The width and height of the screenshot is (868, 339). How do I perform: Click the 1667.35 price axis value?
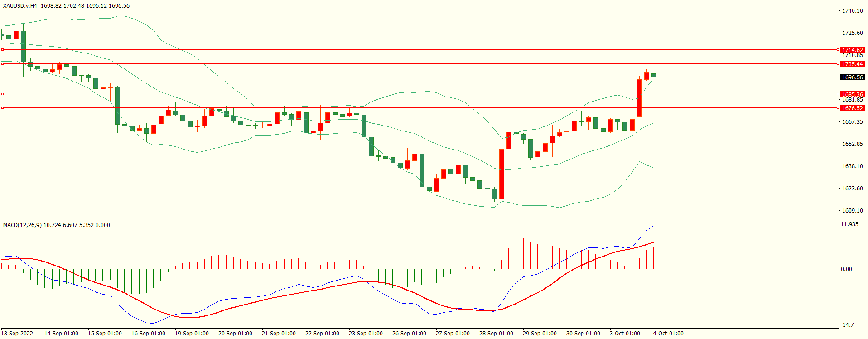pyautogui.click(x=852, y=121)
